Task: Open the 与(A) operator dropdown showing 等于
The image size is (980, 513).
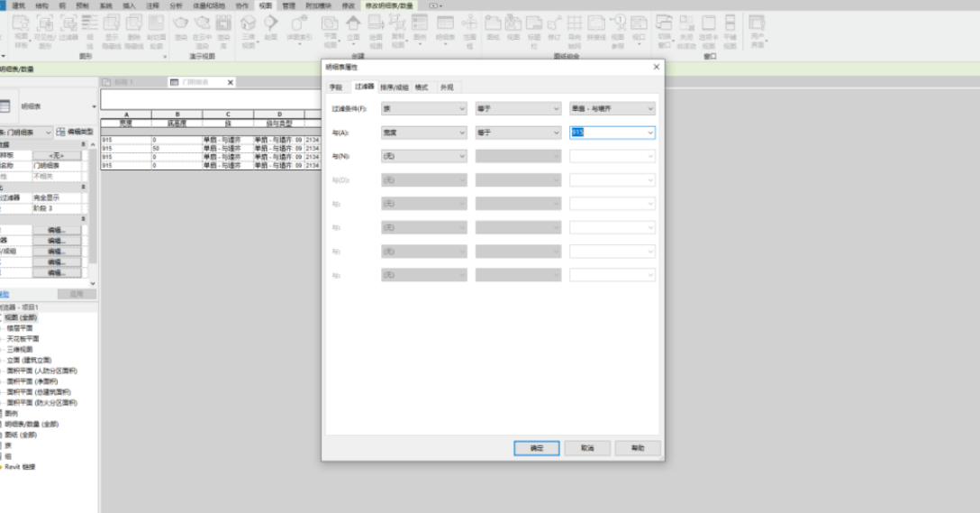Action: (x=518, y=133)
